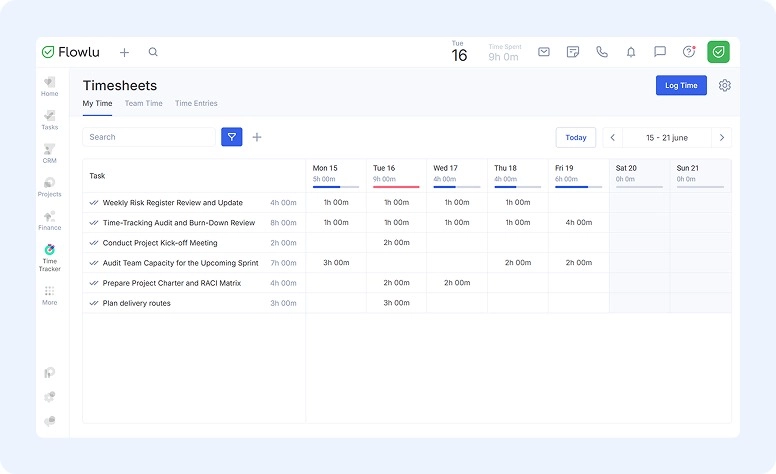This screenshot has height=474, width=776.
Task: Open Projects in the sidebar
Action: [x=49, y=187]
